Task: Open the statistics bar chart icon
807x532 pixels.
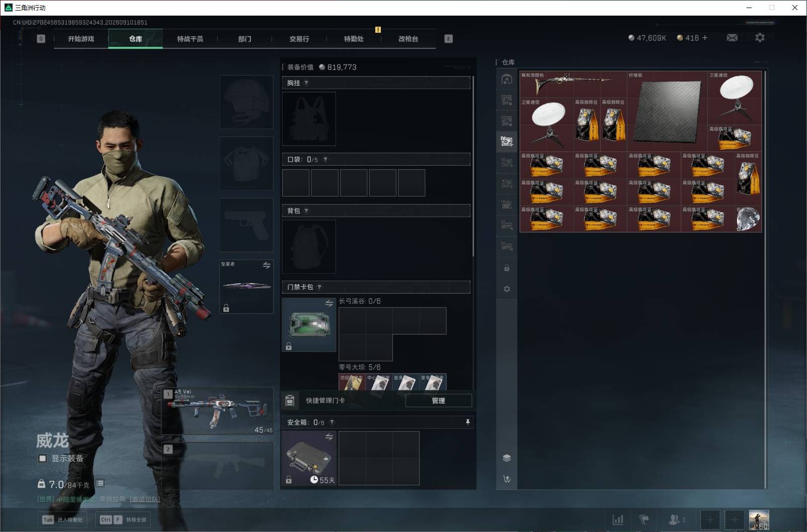Action: coord(618,519)
